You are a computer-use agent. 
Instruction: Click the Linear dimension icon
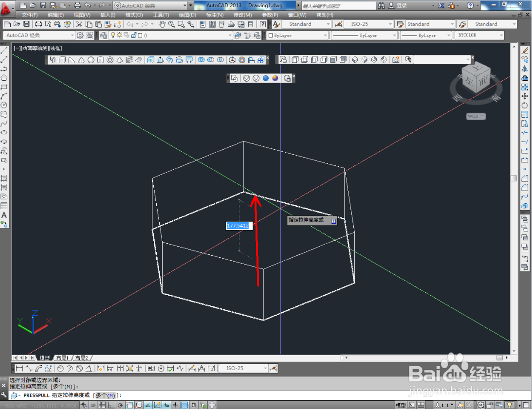(19, 368)
